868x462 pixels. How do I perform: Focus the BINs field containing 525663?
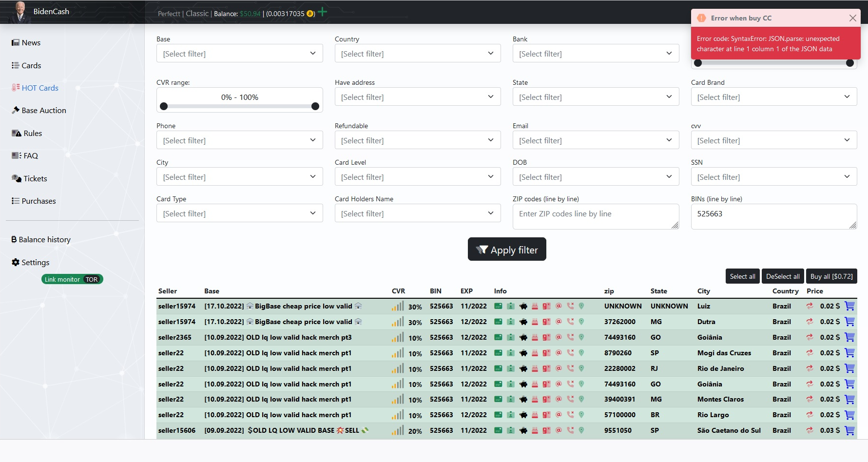point(774,216)
